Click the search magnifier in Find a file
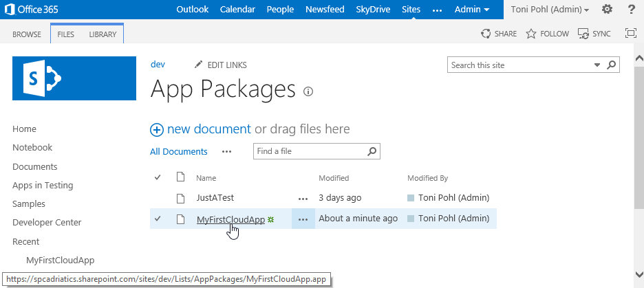 (x=372, y=151)
